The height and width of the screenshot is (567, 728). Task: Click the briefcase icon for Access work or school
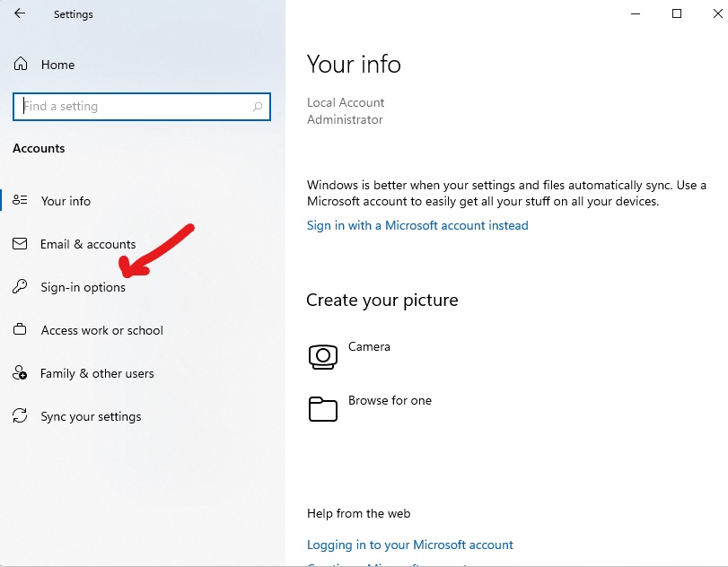21,330
